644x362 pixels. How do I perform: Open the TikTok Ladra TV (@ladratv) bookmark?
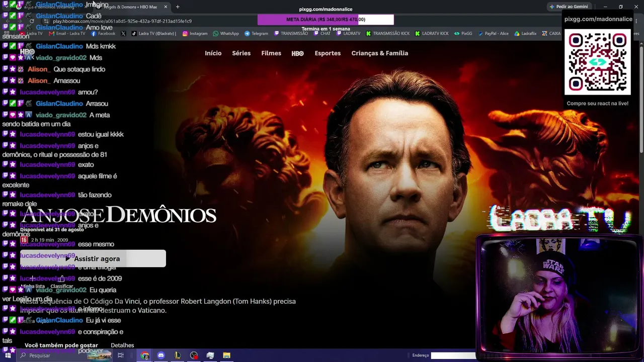click(154, 34)
